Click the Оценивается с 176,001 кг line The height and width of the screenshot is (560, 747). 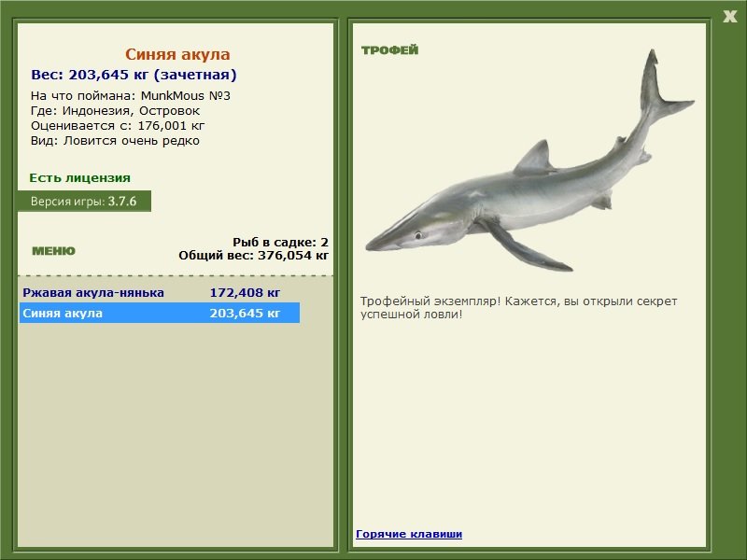pos(118,126)
